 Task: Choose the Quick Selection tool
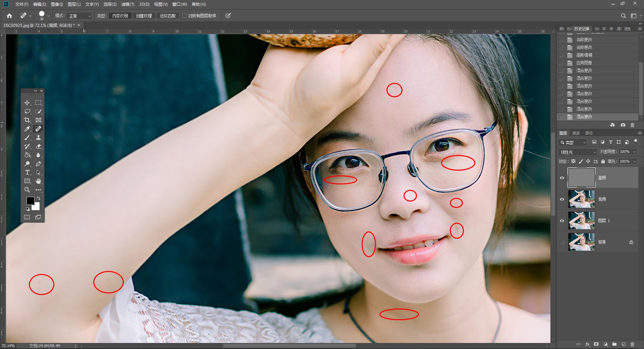39,111
